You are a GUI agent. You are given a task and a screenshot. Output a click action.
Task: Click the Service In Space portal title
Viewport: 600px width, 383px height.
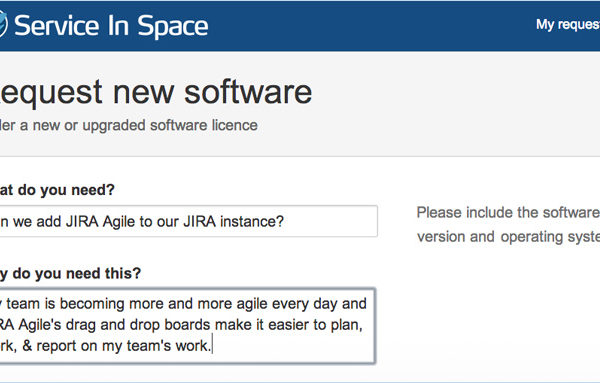pyautogui.click(x=111, y=26)
